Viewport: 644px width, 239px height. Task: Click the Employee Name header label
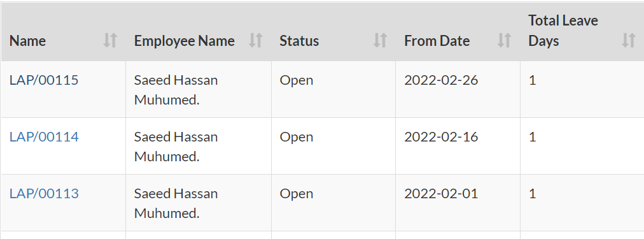(x=185, y=41)
